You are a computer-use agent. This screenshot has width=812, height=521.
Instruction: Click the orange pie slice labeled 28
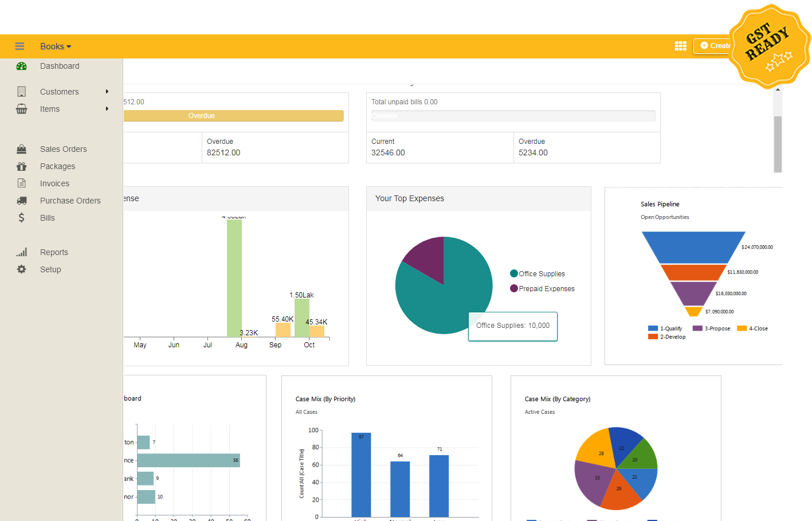[596, 449]
